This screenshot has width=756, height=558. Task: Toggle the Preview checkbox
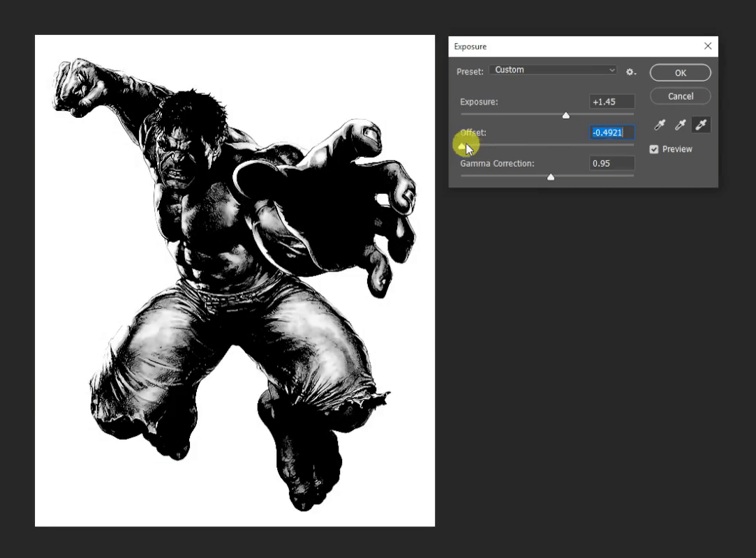[x=654, y=149]
